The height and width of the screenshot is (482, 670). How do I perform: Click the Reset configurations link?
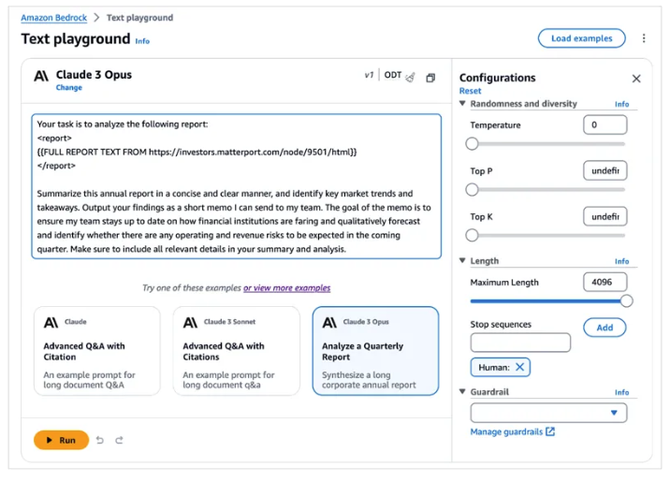coord(469,91)
